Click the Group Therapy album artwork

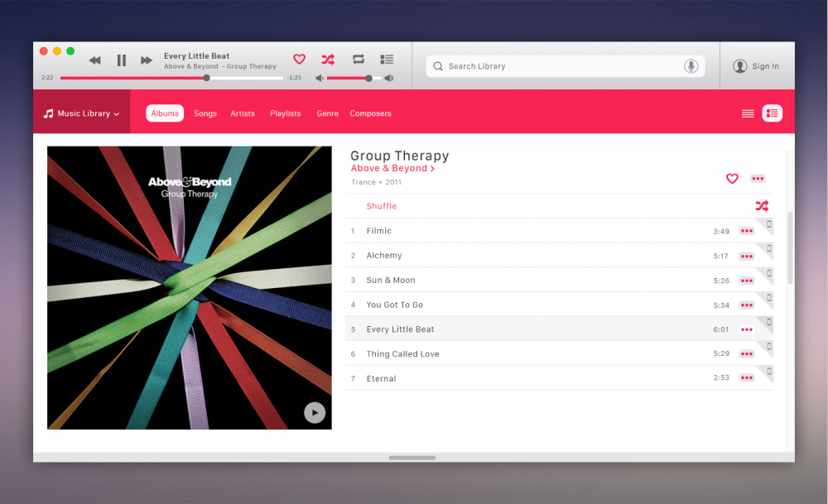(x=190, y=288)
